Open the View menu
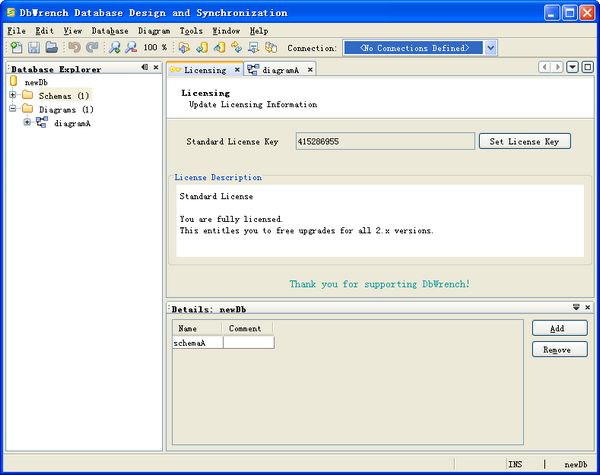This screenshot has width=600, height=475. (x=73, y=31)
